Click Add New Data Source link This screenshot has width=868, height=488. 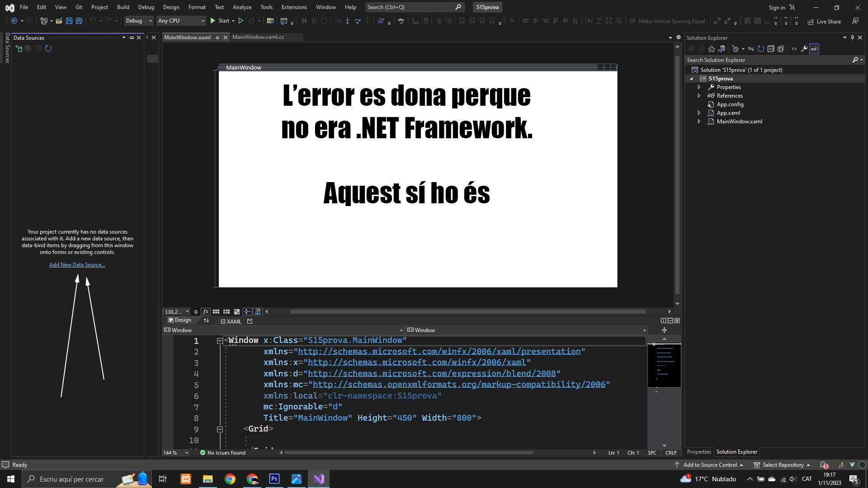77,265
